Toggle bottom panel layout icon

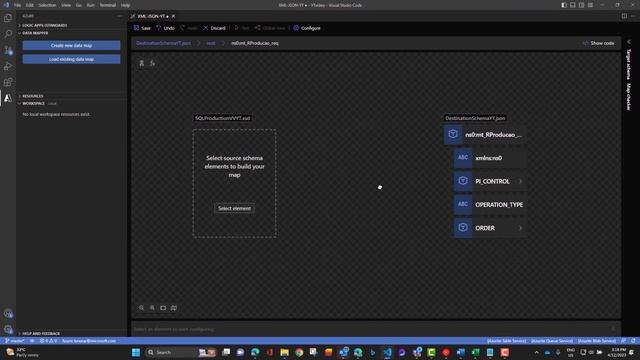click(x=573, y=5)
